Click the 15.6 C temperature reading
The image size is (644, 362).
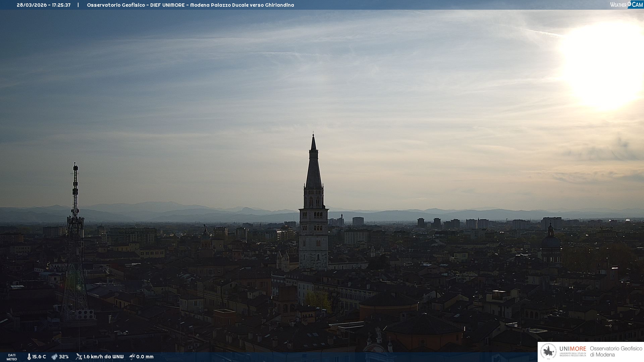[x=39, y=357]
